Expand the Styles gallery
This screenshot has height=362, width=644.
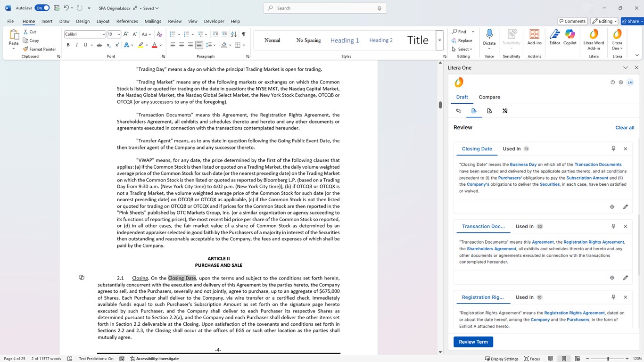pyautogui.click(x=439, y=40)
